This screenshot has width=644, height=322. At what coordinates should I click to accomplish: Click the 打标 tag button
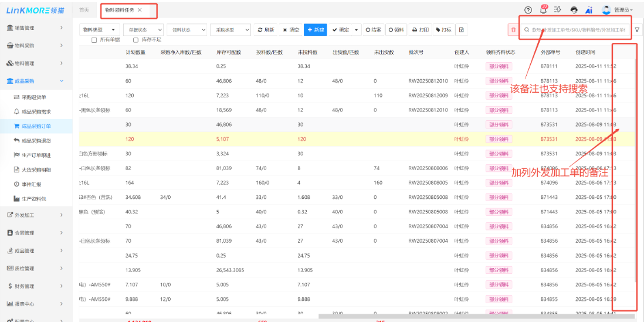(x=443, y=30)
